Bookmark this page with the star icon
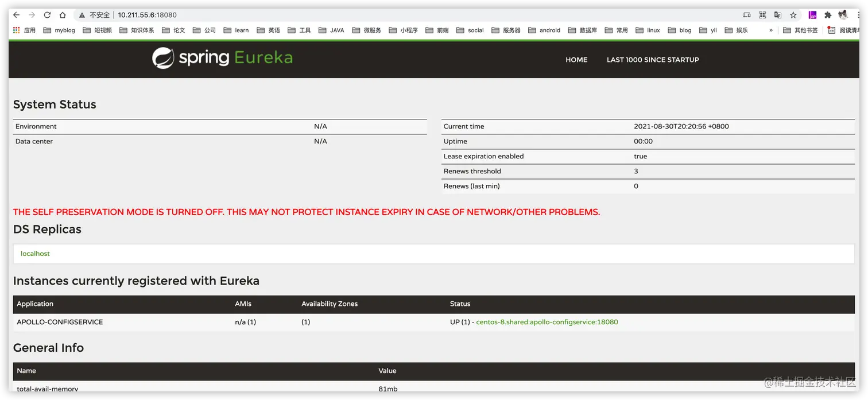Viewport: 868px width, 400px height. tap(793, 15)
